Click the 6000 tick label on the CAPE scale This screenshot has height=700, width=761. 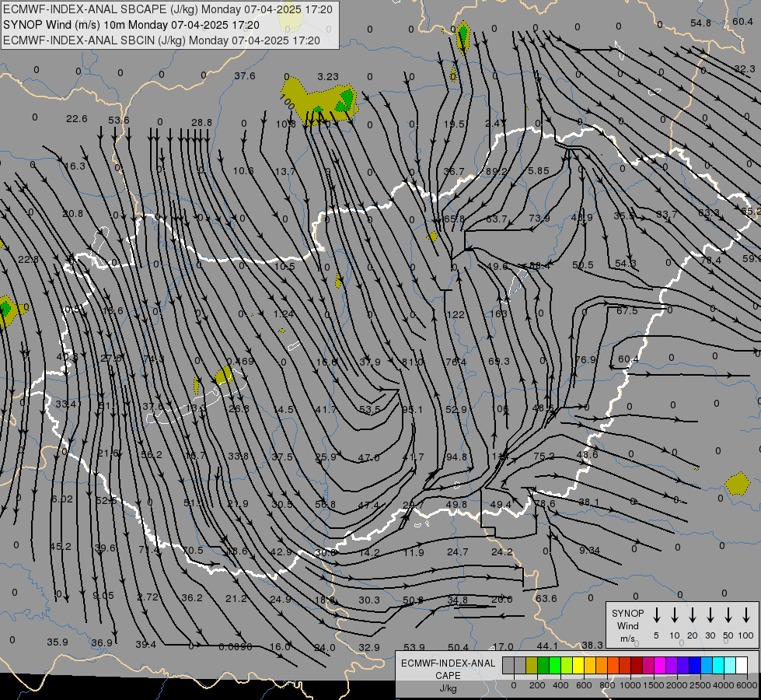point(748,685)
